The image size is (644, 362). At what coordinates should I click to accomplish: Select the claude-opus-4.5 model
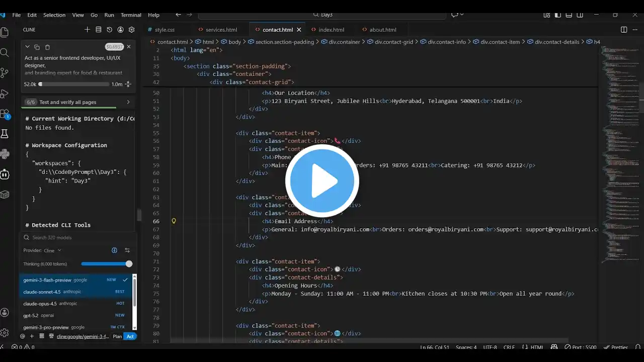click(x=75, y=304)
